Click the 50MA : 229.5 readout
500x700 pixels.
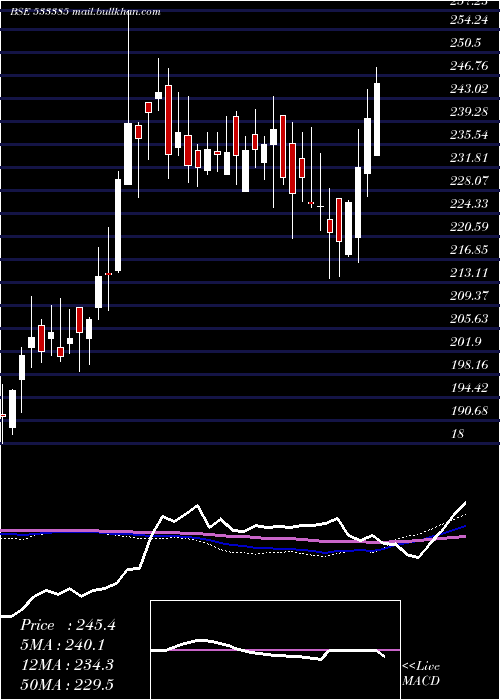tap(67, 684)
